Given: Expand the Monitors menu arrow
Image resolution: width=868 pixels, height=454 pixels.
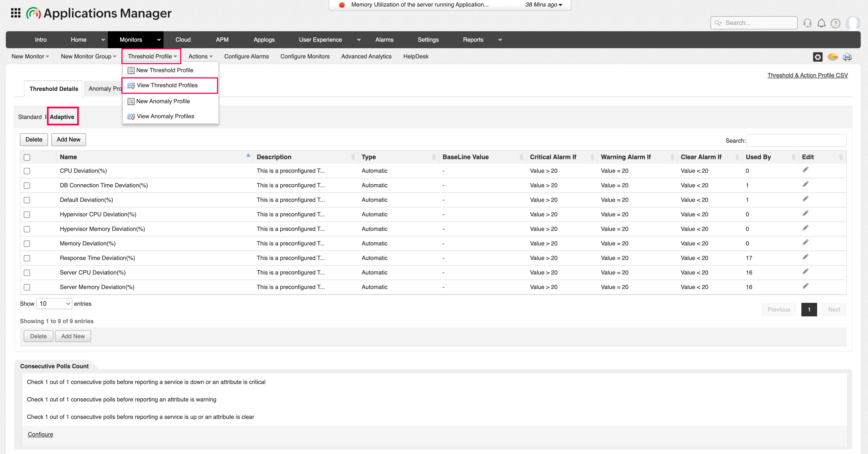Looking at the screenshot, I should [159, 40].
